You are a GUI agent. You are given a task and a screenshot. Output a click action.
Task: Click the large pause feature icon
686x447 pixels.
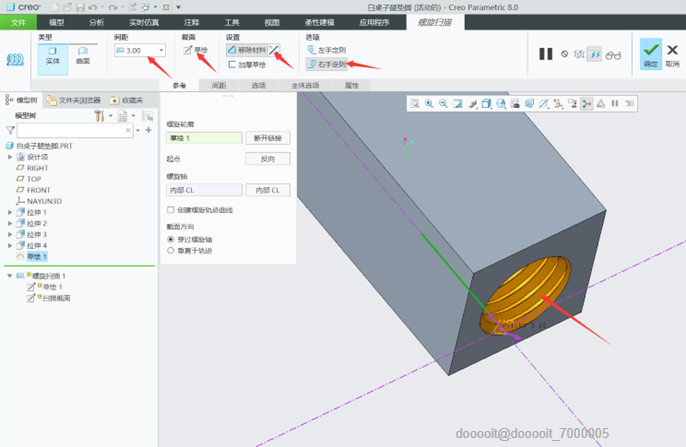(546, 54)
